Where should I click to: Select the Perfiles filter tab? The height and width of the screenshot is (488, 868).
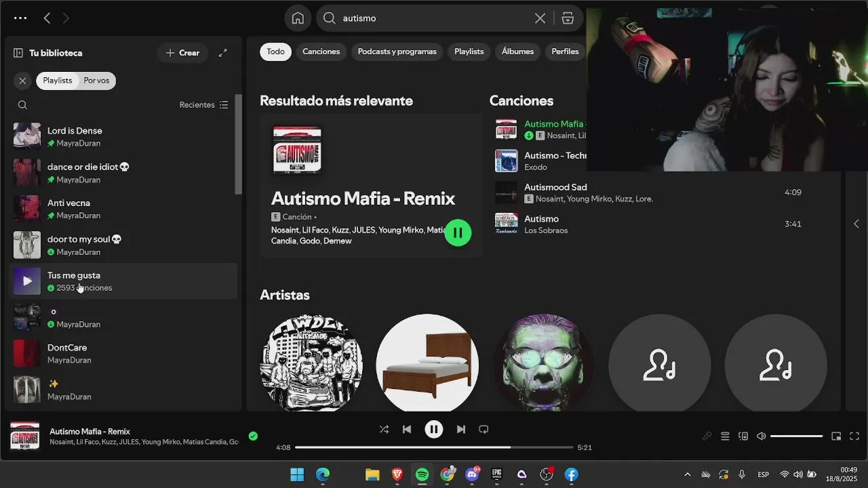565,52
